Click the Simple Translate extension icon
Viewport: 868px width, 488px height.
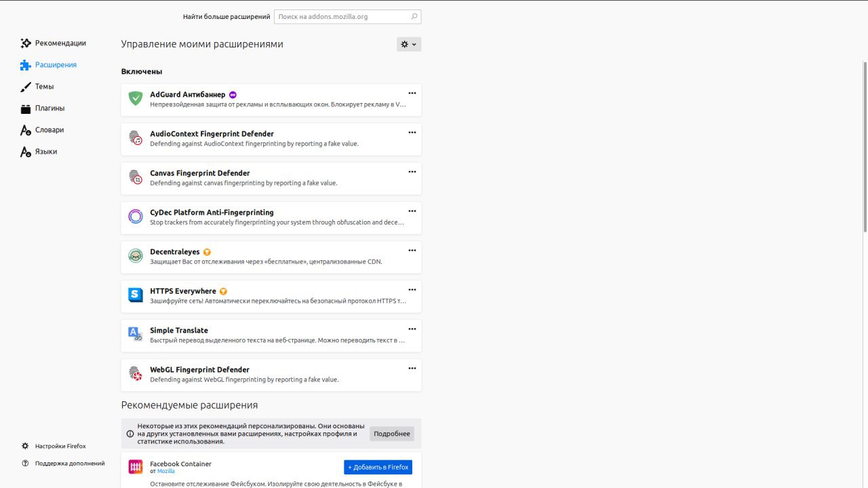click(136, 334)
